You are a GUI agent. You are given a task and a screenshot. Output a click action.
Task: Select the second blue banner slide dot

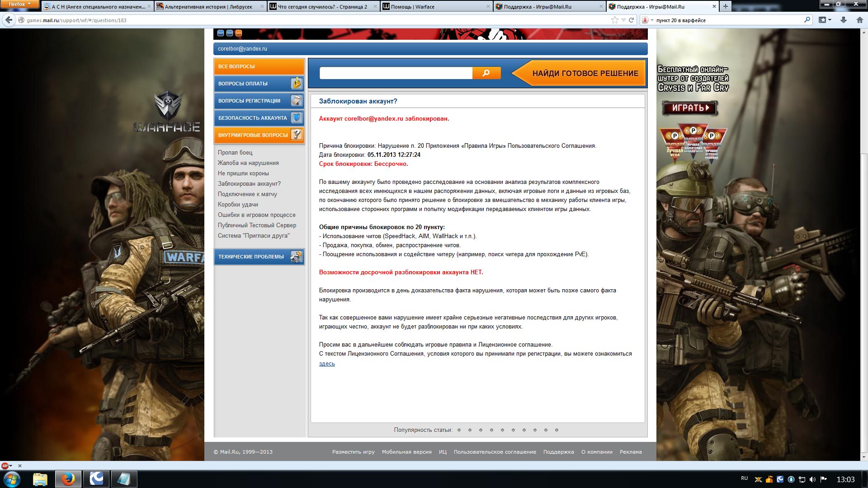[x=230, y=33]
